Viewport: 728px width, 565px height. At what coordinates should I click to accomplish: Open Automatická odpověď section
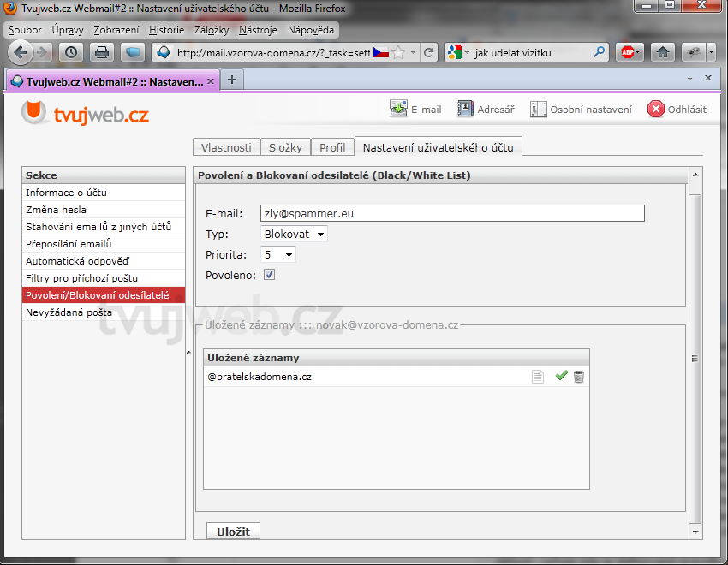pyautogui.click(x=77, y=261)
